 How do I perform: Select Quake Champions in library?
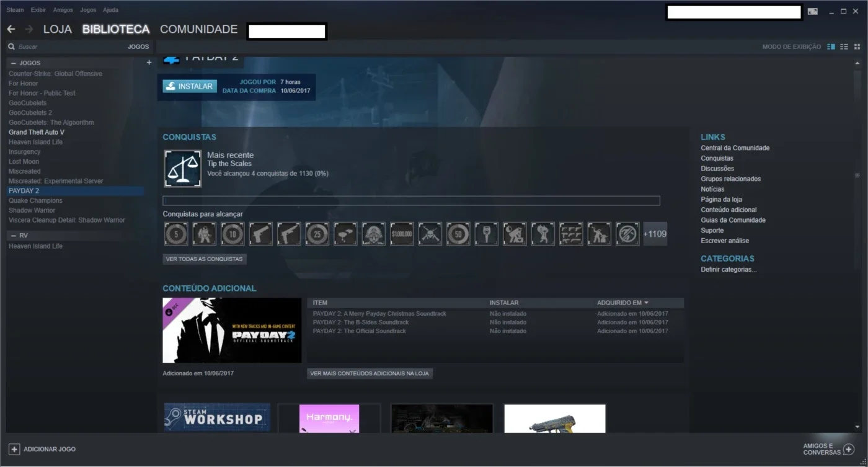[x=35, y=200]
